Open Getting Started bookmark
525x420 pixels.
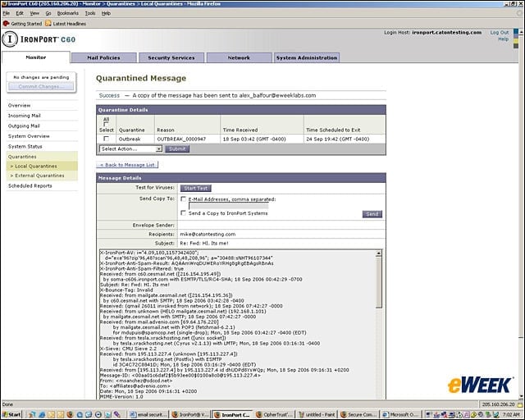tap(22, 24)
